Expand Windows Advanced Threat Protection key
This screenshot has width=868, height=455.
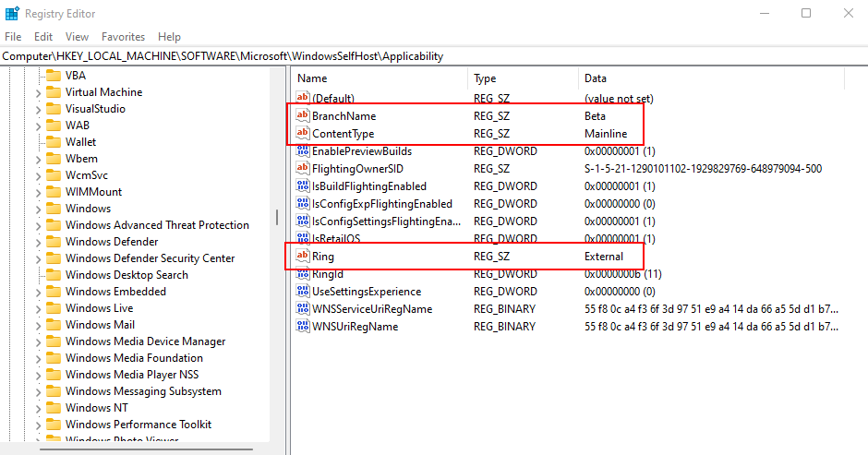38,226
